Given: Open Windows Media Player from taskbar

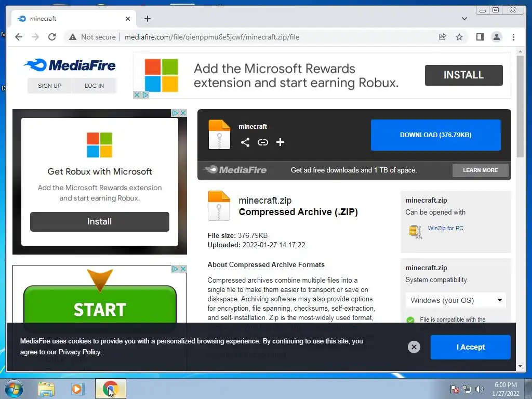Looking at the screenshot, I should [x=77, y=389].
